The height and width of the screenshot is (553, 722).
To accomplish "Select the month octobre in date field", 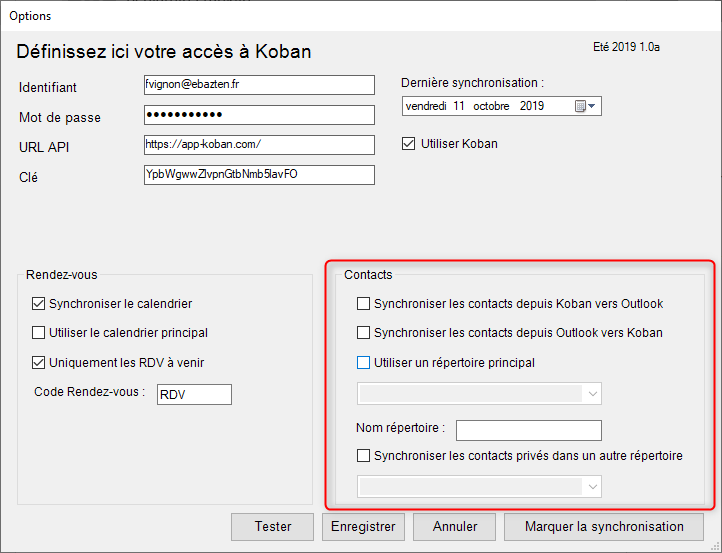I will point(491,106).
